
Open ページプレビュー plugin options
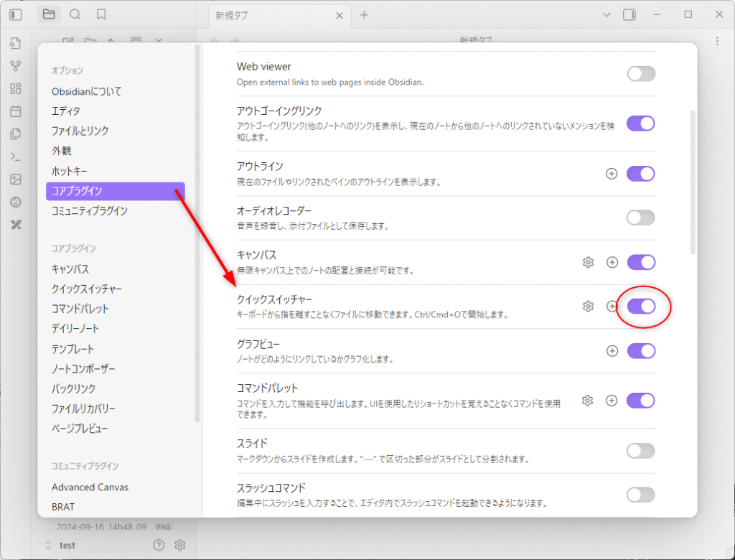tap(116, 429)
